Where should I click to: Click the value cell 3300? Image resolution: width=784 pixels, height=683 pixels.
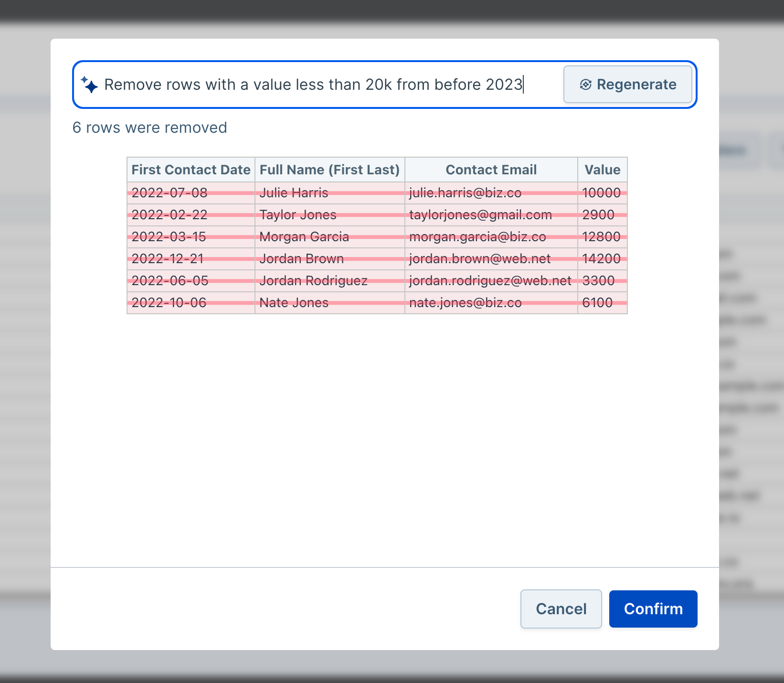pos(603,281)
